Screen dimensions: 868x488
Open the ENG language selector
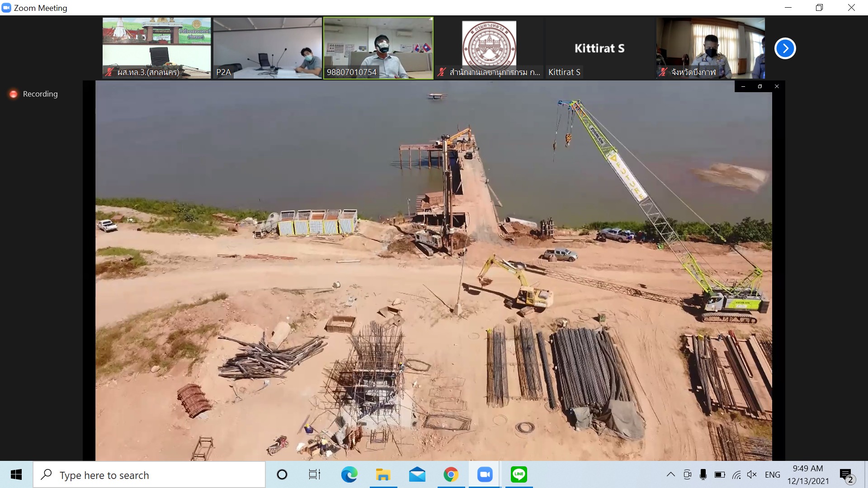pyautogui.click(x=772, y=474)
